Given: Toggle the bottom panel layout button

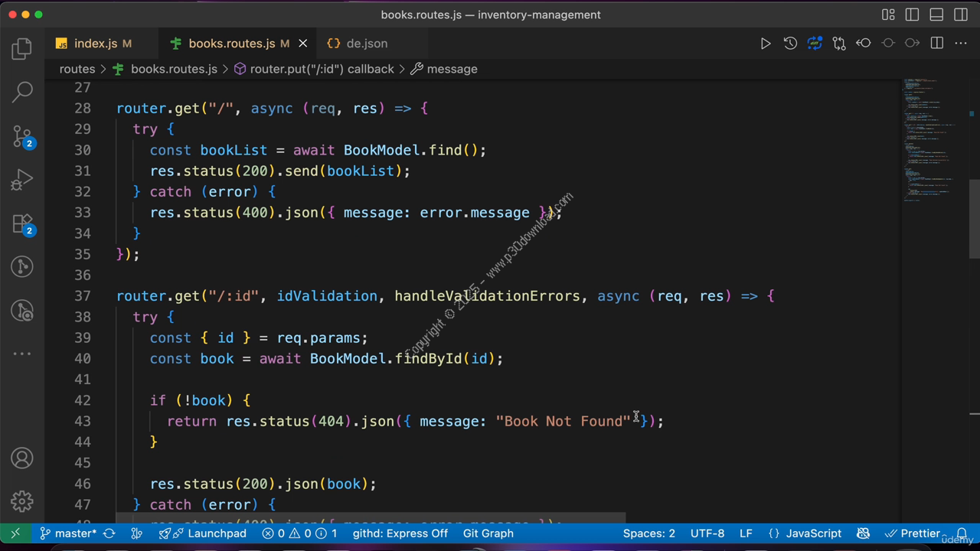Looking at the screenshot, I should coord(936,15).
